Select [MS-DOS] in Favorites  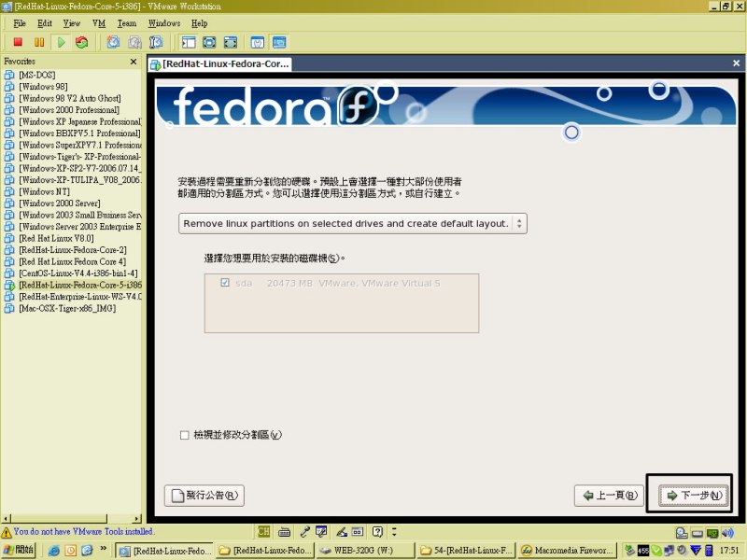tap(36, 75)
